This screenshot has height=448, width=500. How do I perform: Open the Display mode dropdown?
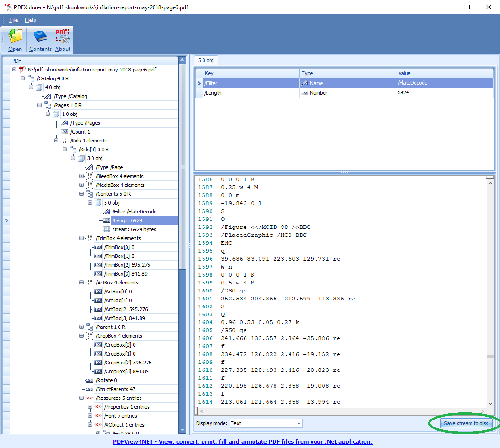coord(299,423)
